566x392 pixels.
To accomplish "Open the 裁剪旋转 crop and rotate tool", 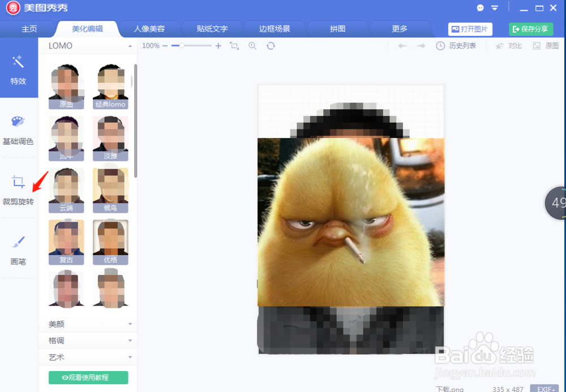I will pyautogui.click(x=18, y=191).
